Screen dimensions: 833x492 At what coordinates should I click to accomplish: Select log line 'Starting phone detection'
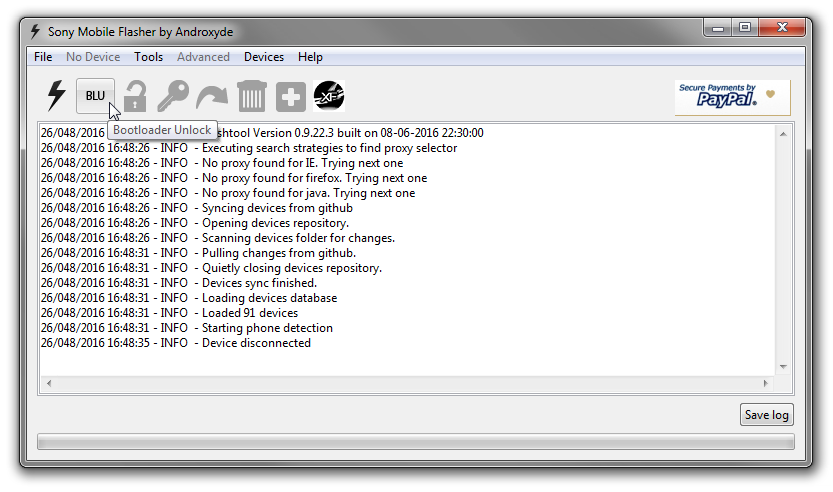click(187, 328)
